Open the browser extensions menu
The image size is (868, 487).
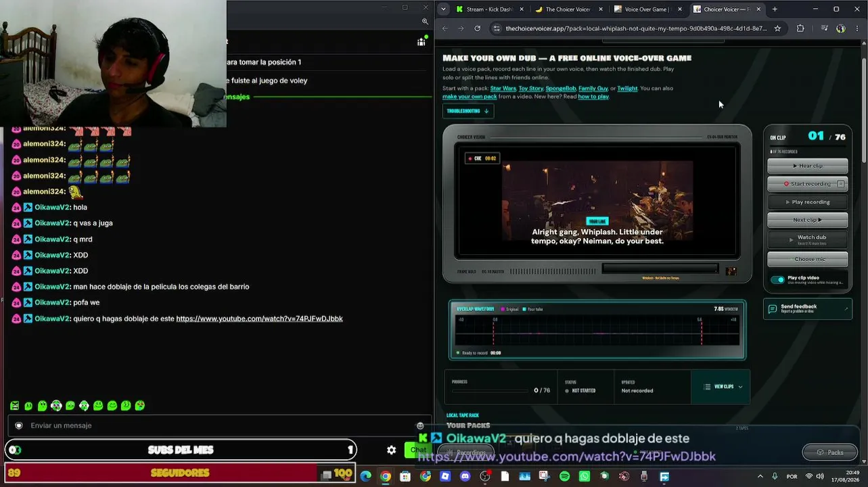800,28
